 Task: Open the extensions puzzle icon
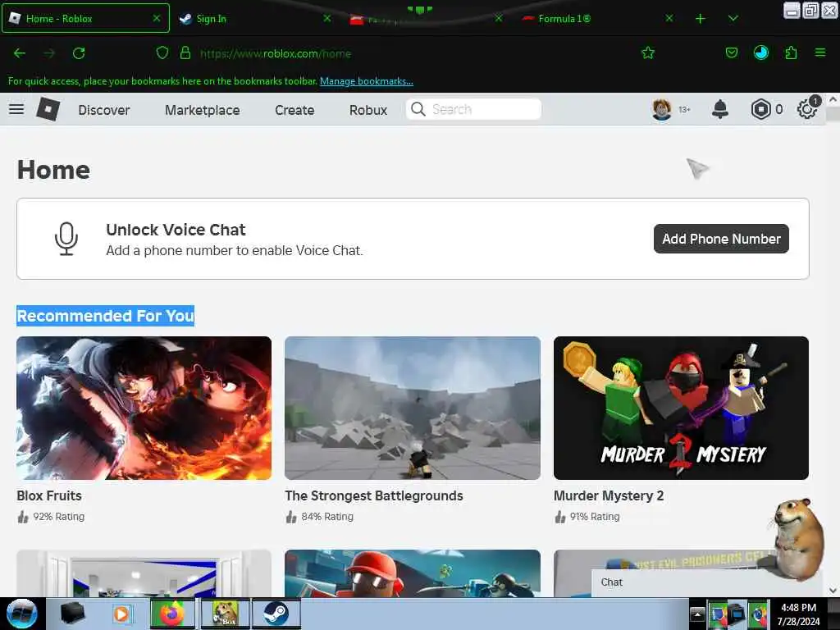point(791,52)
